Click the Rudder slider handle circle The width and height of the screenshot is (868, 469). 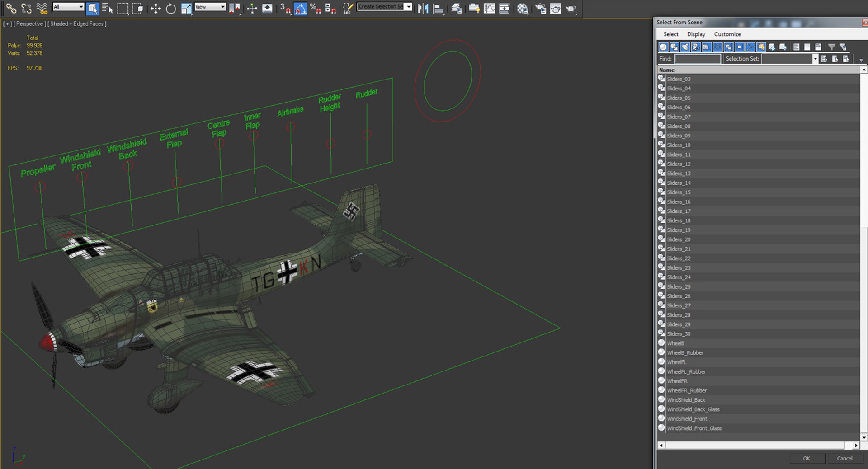pos(367,134)
